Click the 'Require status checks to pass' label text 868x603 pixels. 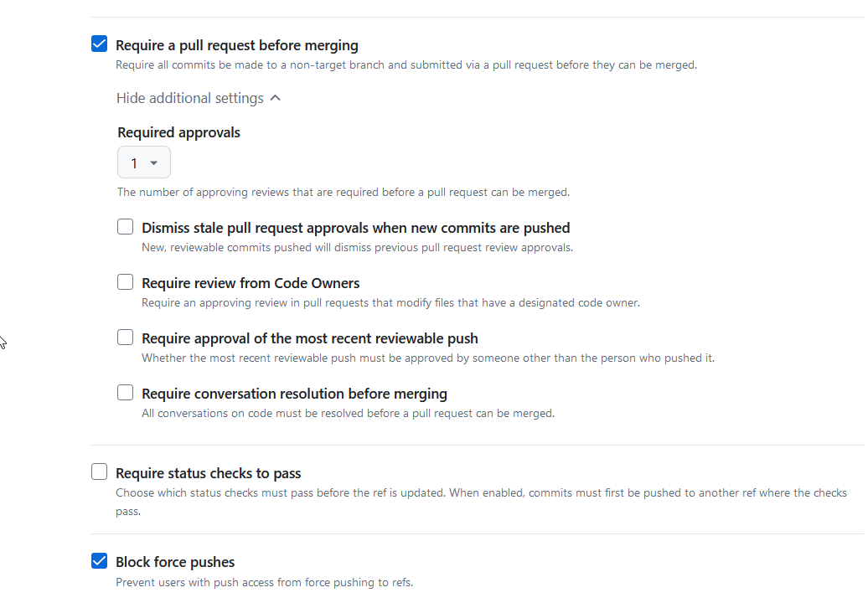(209, 473)
